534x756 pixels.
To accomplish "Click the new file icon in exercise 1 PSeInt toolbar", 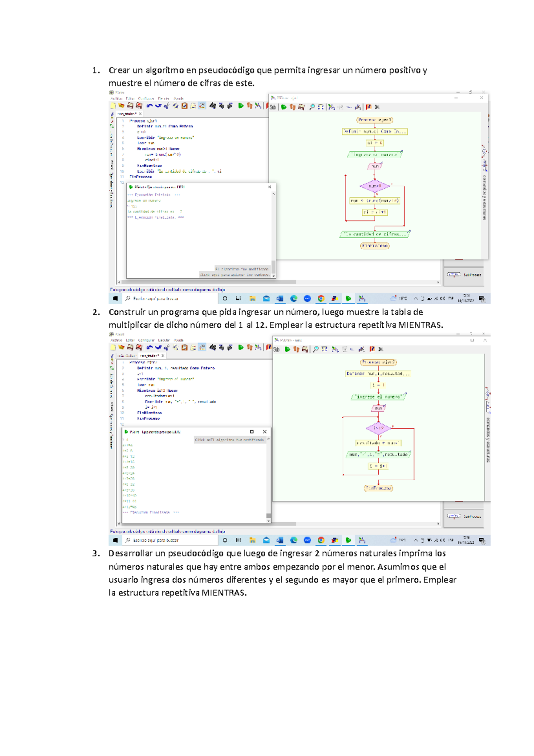I will click(113, 106).
